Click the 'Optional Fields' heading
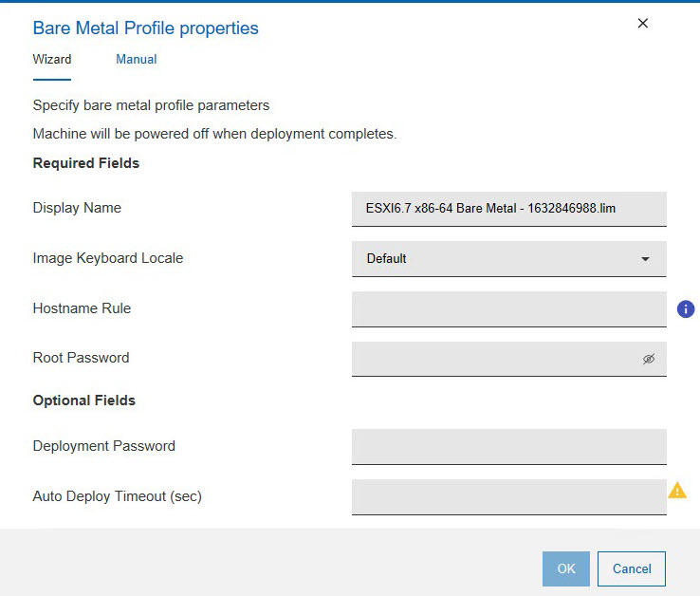The image size is (700, 596). coord(84,400)
